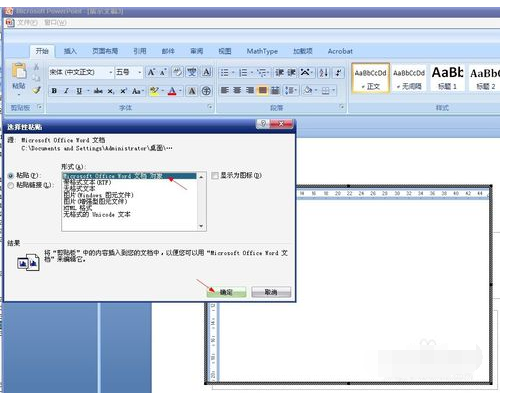Image resolution: width=523 pixels, height=393 pixels.
Task: Click the Bullets list icon
Action: click(225, 72)
